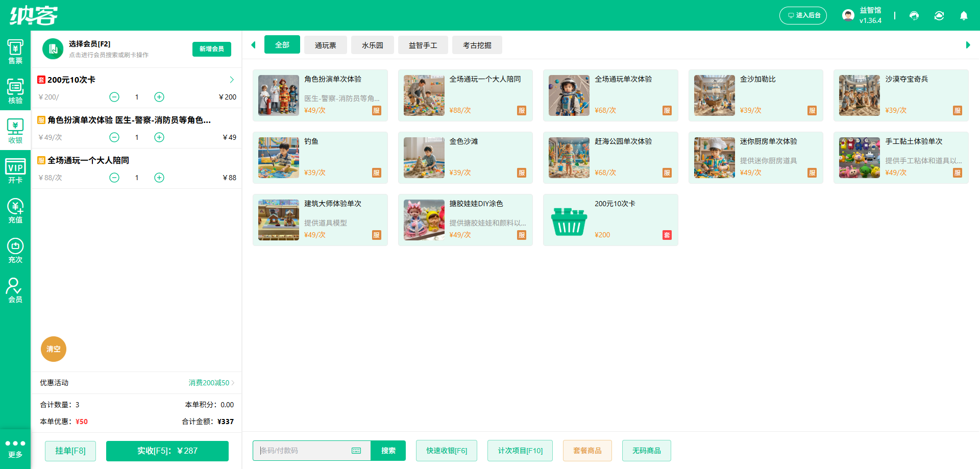This screenshot has height=469, width=980.
Task: Switch to the 通玩票 category tab
Action: (x=326, y=45)
